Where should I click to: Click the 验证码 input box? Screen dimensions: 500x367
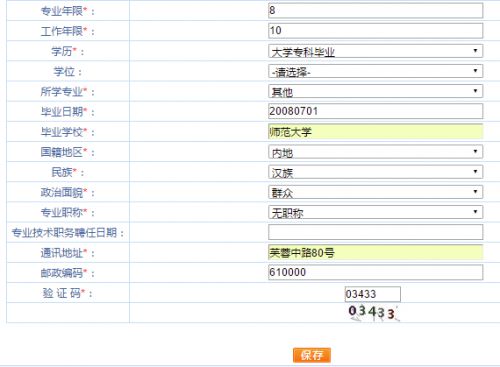[x=373, y=294]
